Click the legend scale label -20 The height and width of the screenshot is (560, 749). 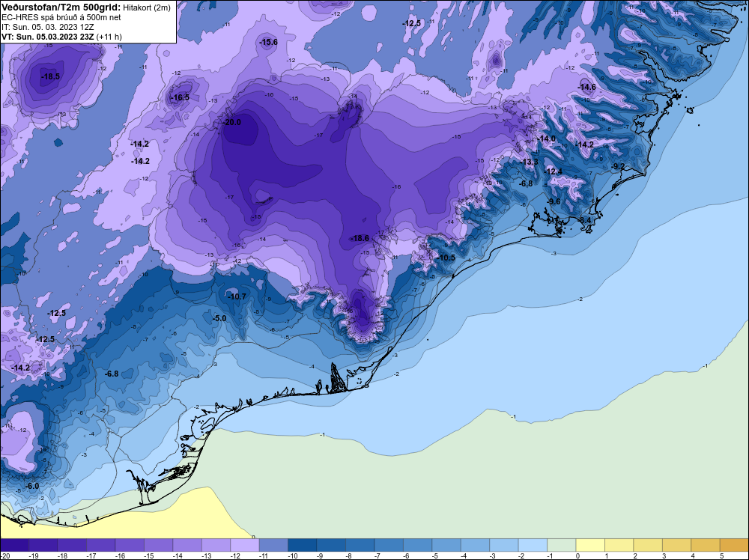click(6, 556)
